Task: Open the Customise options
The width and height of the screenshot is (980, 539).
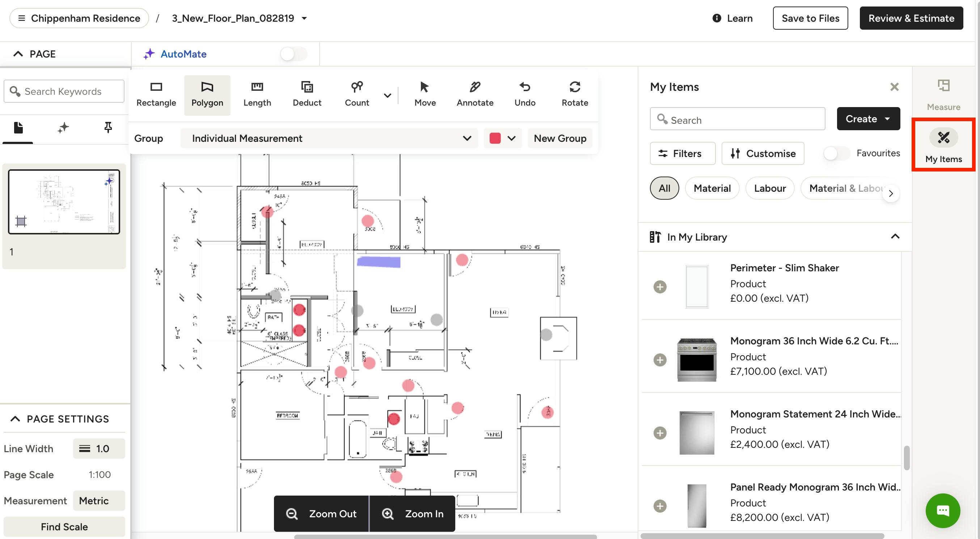Action: [x=763, y=153]
